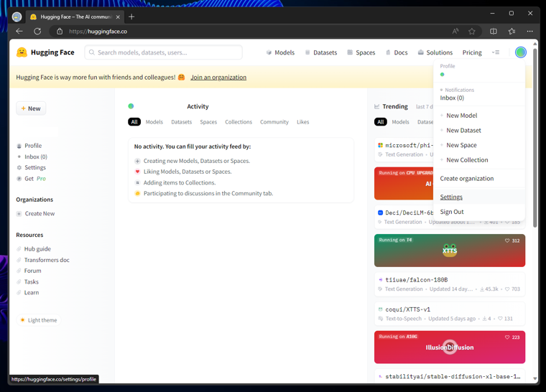
Task: Select the Models filter under Activity
Action: [x=154, y=122]
